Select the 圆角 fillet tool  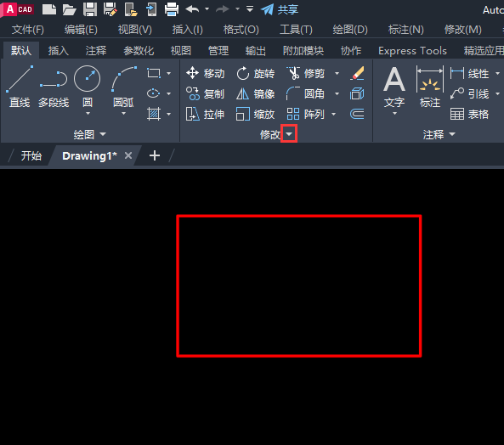click(306, 93)
